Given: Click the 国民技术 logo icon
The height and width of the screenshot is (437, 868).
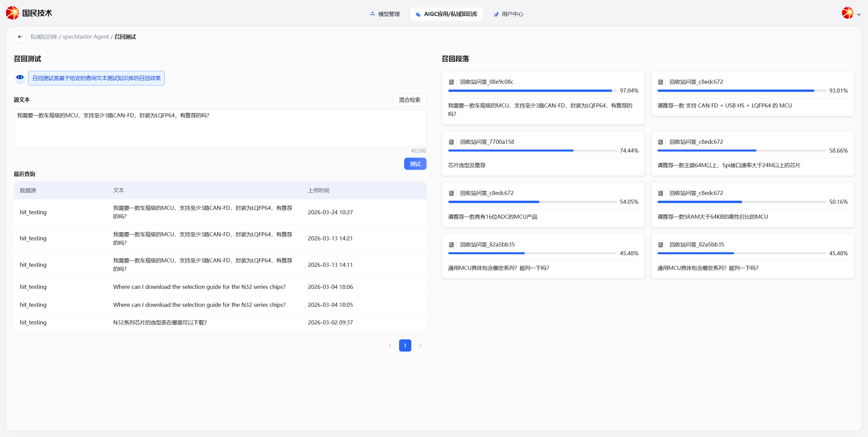Looking at the screenshot, I should pos(13,13).
